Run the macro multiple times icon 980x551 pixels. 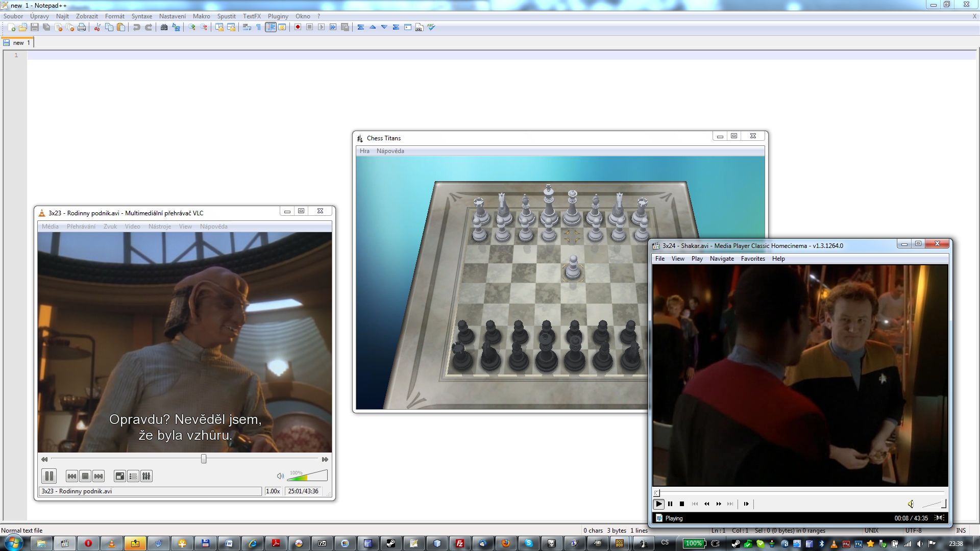333,28
